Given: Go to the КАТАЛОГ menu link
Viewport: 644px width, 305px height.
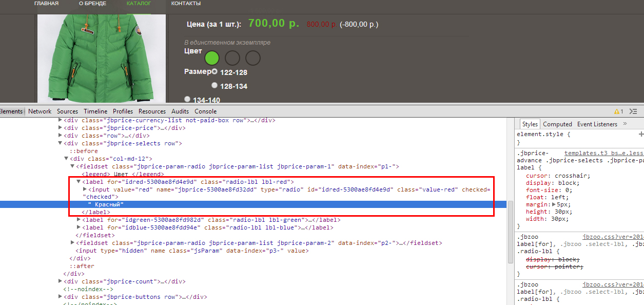Looking at the screenshot, I should (x=139, y=4).
